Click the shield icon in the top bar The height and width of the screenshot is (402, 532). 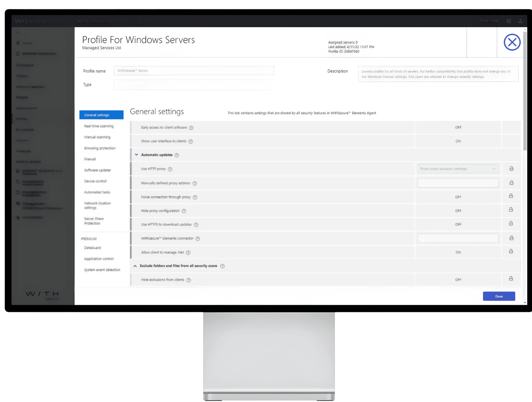tap(509, 21)
